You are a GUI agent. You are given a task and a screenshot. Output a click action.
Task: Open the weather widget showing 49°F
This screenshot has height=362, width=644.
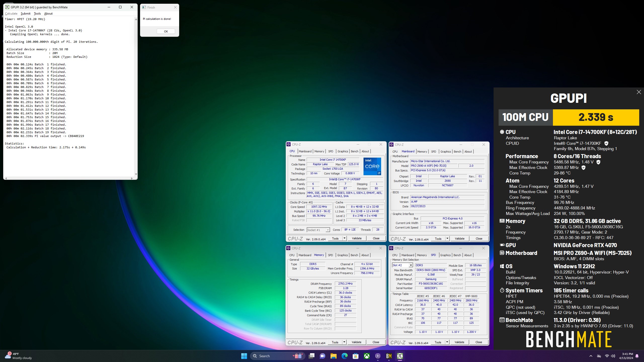[18, 356]
